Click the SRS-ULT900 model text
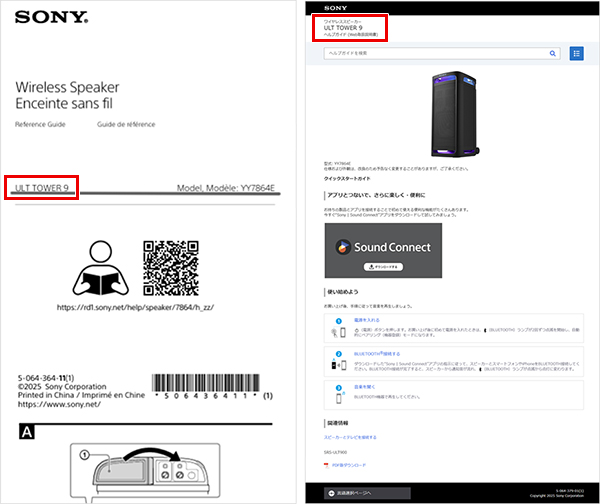Screen dimensions: 600x504 (x=335, y=452)
